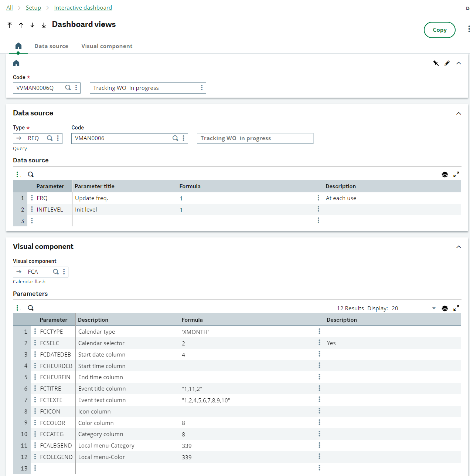Click the Data source Code VMAN0006 field
This screenshot has height=476, width=470.
tap(122, 138)
